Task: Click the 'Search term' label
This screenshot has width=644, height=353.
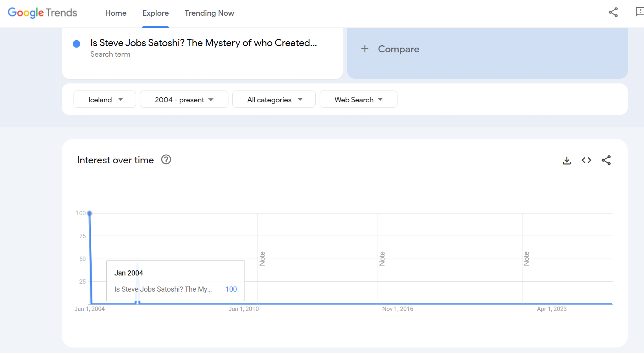Action: [110, 54]
